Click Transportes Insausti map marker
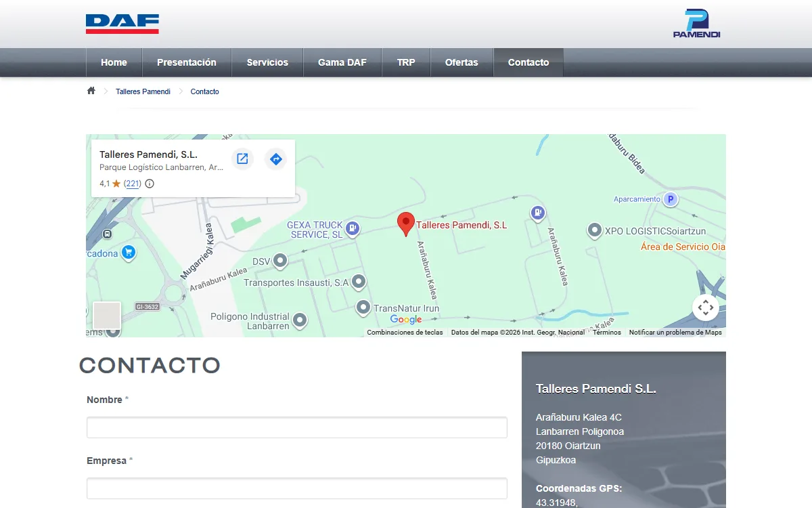This screenshot has height=508, width=812. point(359,281)
